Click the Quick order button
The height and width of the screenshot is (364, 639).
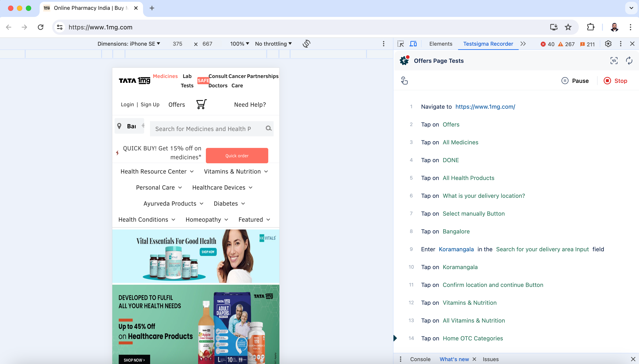[237, 156]
